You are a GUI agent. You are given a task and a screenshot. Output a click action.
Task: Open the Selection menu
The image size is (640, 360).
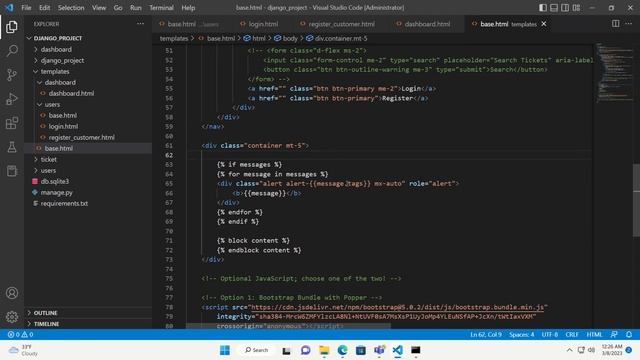[x=71, y=7]
